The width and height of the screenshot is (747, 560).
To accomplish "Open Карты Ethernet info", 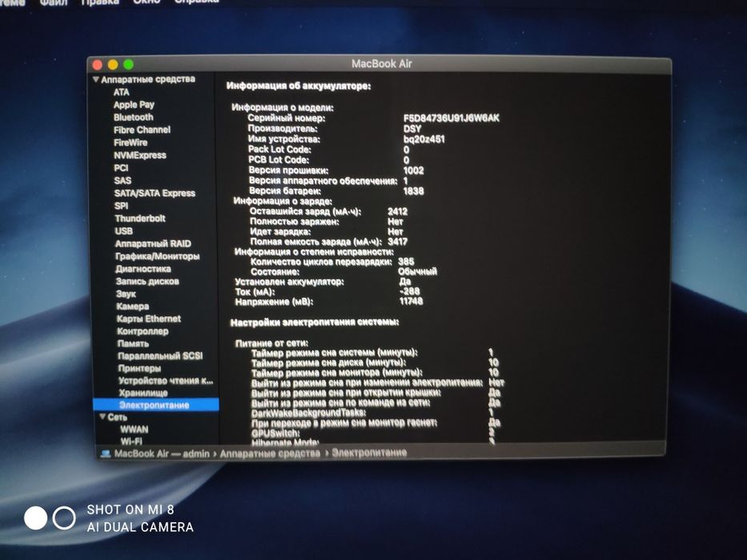I will 149,318.
